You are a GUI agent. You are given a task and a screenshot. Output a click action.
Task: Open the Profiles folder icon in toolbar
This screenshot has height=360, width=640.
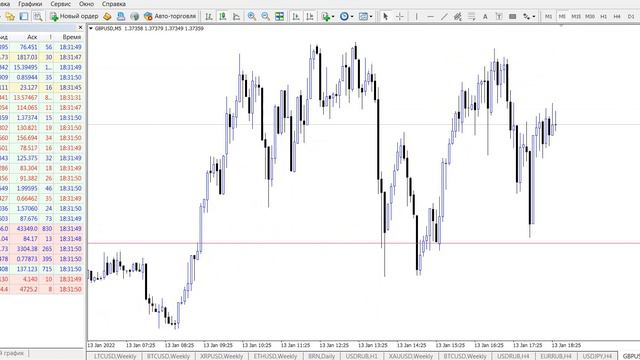pos(10,16)
